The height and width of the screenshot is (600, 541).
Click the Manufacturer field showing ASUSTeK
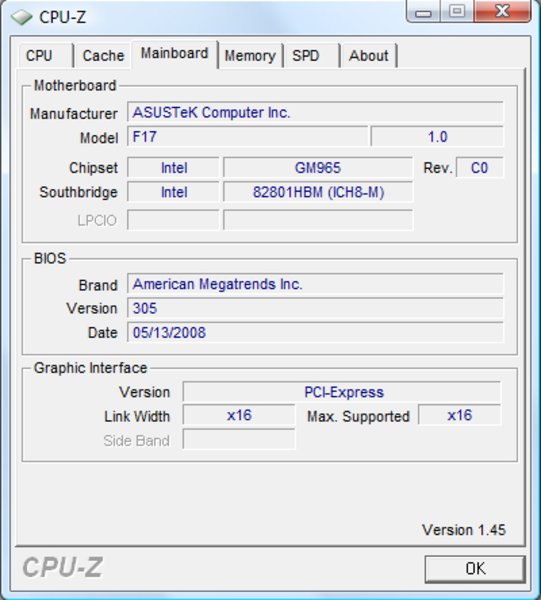pyautogui.click(x=315, y=112)
